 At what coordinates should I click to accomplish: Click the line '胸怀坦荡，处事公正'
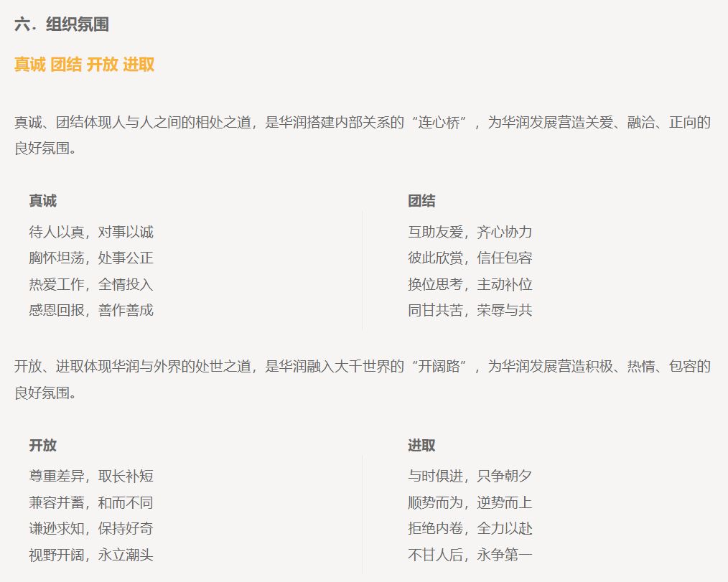click(91, 258)
